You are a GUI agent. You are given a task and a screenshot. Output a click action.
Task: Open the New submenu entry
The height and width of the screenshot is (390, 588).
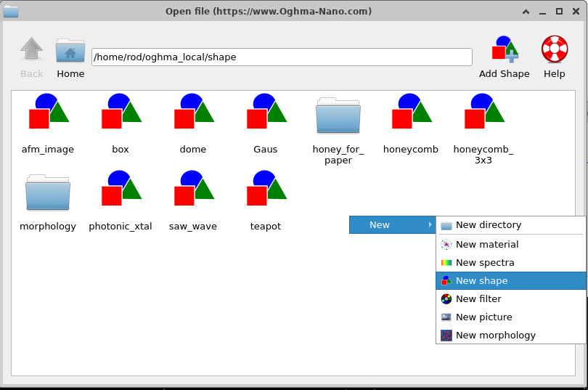click(x=392, y=224)
